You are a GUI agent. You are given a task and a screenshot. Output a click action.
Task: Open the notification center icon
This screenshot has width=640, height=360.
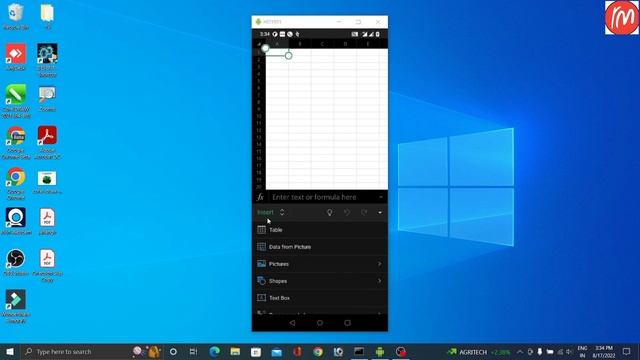(627, 351)
